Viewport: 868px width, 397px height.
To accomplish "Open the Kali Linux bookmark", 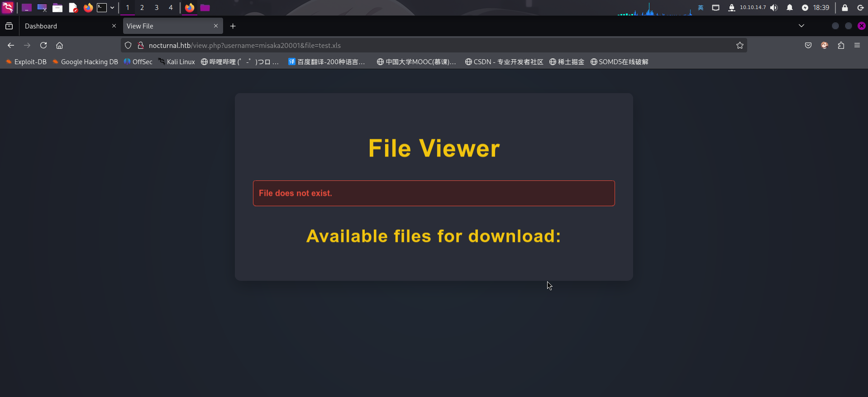I will pyautogui.click(x=176, y=62).
